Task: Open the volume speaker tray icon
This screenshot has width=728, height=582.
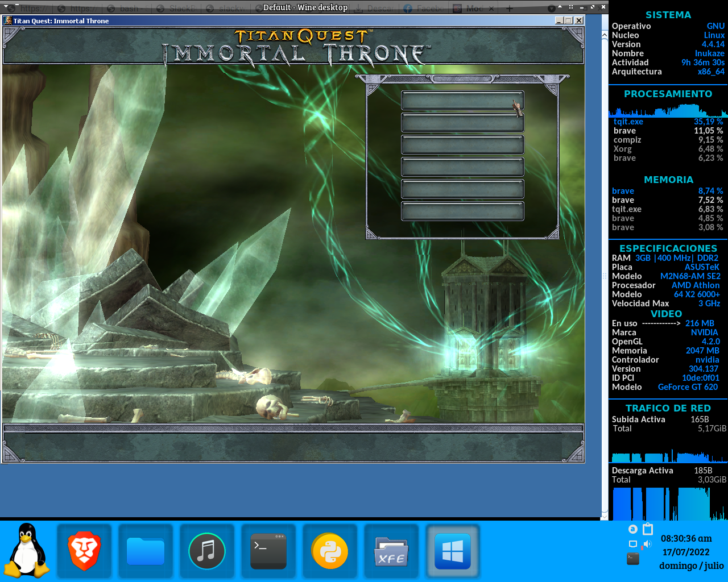Action: [647, 544]
